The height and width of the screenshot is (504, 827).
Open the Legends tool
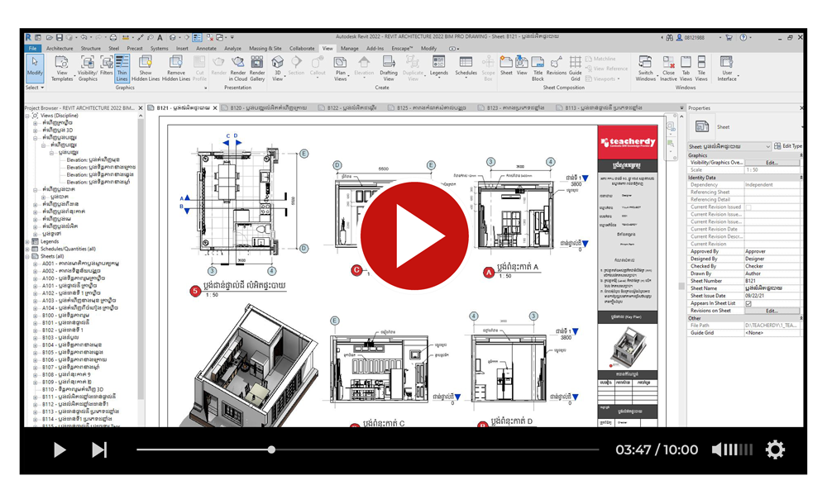tap(438, 66)
